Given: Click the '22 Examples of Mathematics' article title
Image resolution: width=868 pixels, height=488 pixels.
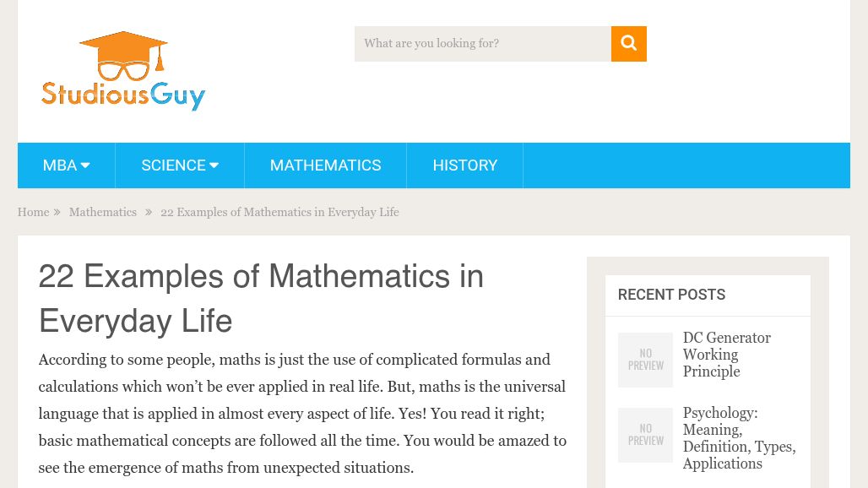Looking at the screenshot, I should [x=261, y=298].
